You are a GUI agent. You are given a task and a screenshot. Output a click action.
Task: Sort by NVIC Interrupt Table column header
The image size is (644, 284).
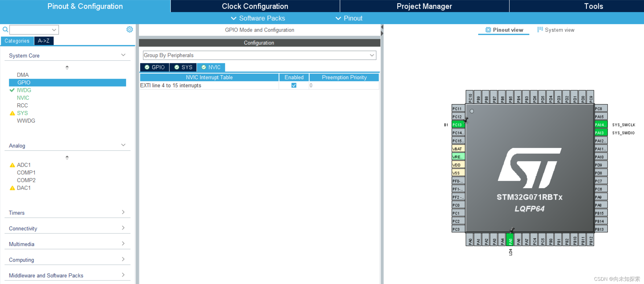click(x=209, y=77)
